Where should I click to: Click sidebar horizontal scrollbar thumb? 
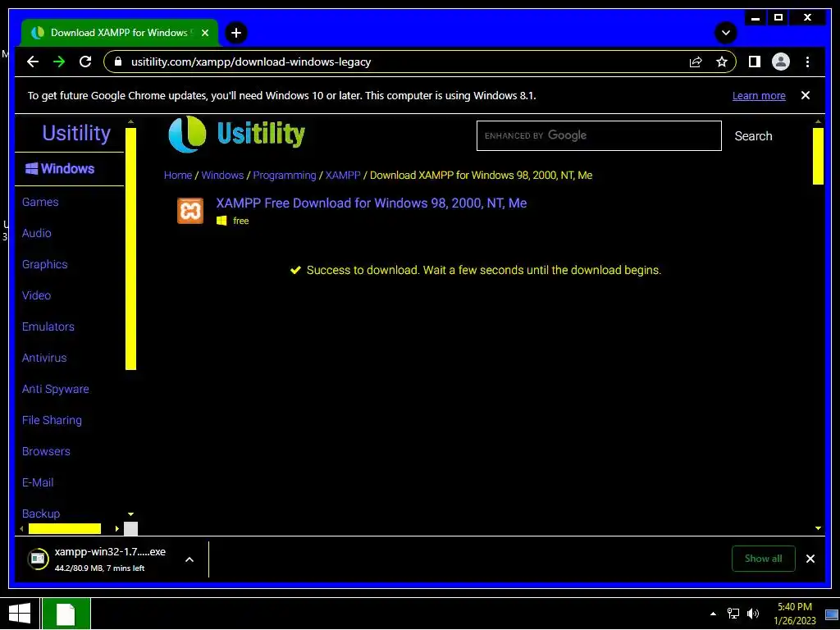click(x=64, y=529)
